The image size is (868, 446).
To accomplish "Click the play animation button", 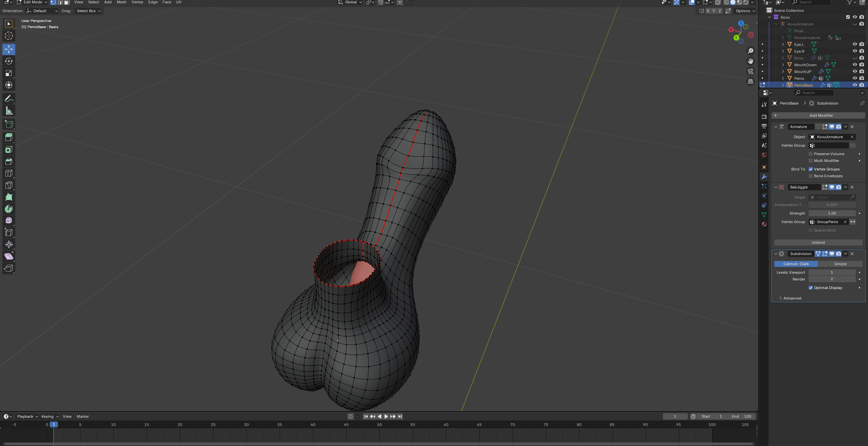I will coord(386,416).
